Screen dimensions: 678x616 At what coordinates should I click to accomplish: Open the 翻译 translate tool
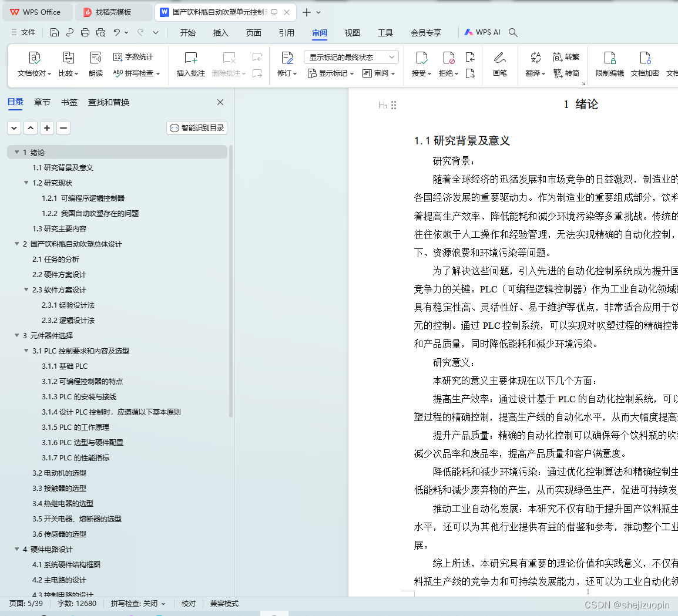coord(535,64)
